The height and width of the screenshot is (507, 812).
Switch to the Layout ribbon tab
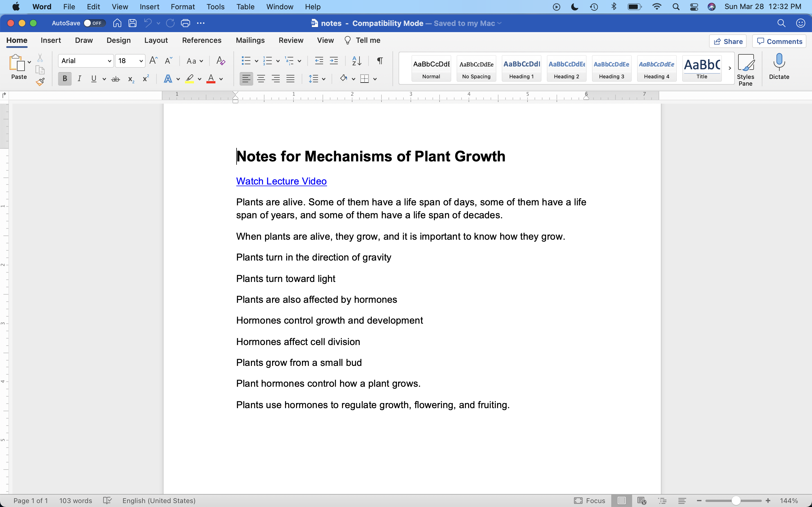pos(156,40)
